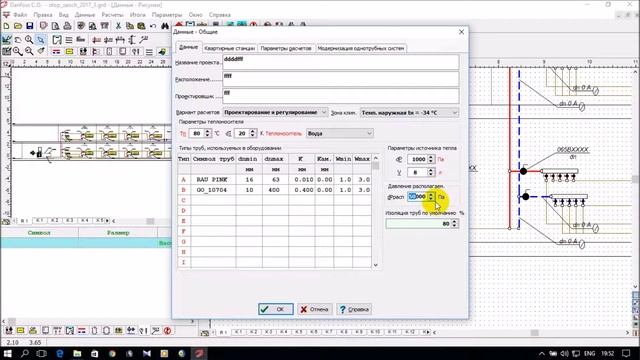Image resolution: width=640 pixels, height=360 pixels.
Task: Click the yellow radiator icon in bottom toolbar
Action: 20,330
